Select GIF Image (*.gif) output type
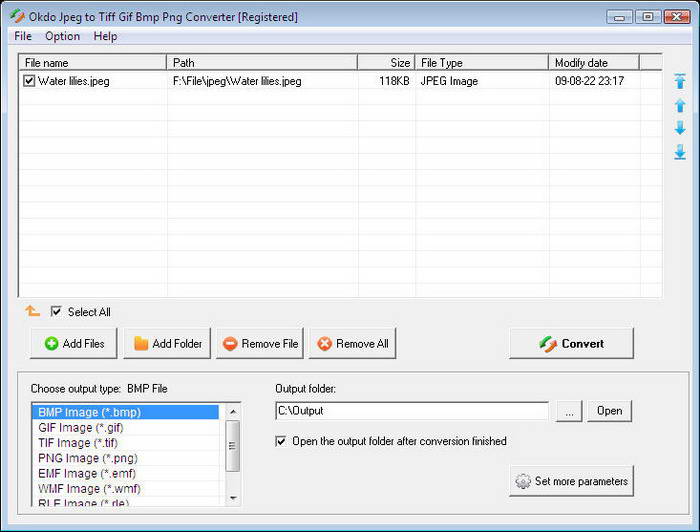This screenshot has height=532, width=700. [125, 428]
